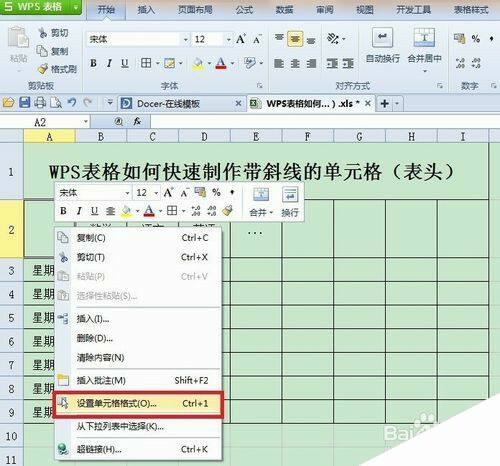This screenshot has width=500, height=466.
Task: Click the ribbon red font color button
Action: pyautogui.click(x=221, y=63)
